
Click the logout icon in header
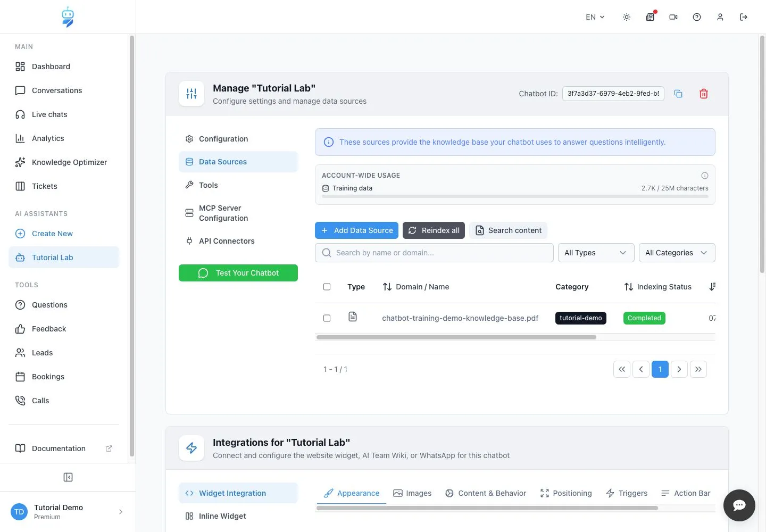pos(744,17)
